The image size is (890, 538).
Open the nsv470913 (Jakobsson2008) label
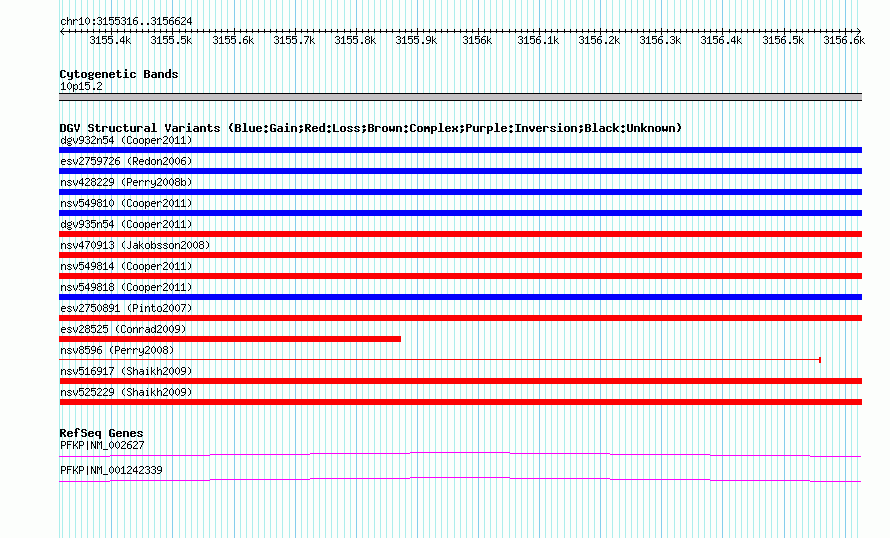click(x=135, y=245)
